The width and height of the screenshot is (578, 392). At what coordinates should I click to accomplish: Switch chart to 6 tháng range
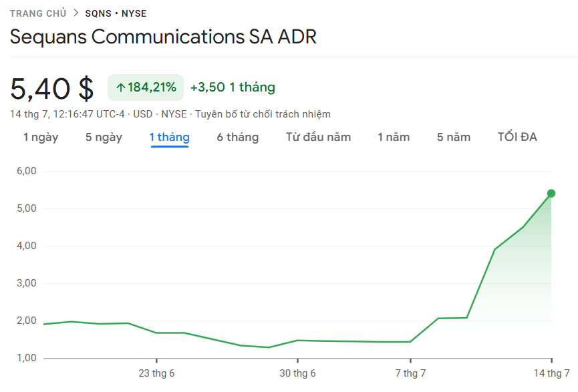[237, 137]
